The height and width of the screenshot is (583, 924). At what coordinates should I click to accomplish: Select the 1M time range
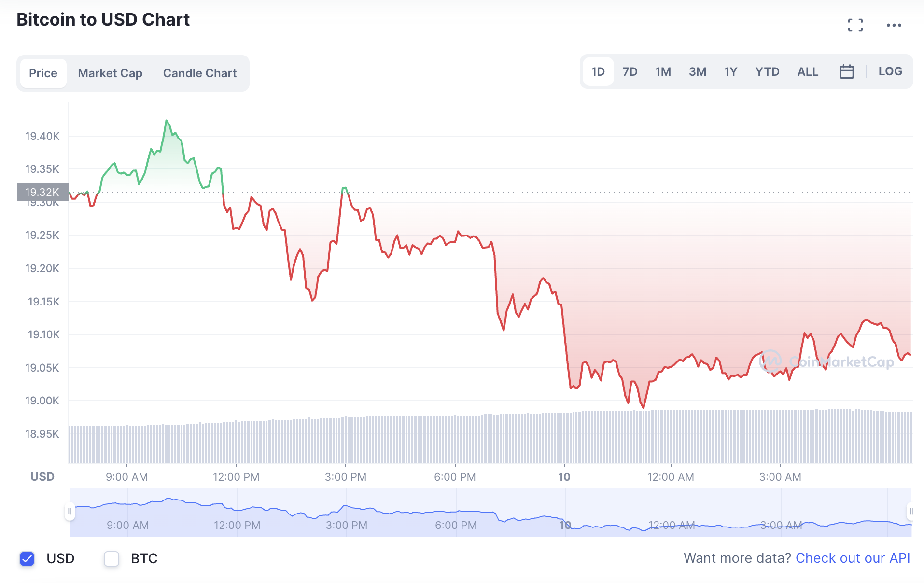pos(663,72)
